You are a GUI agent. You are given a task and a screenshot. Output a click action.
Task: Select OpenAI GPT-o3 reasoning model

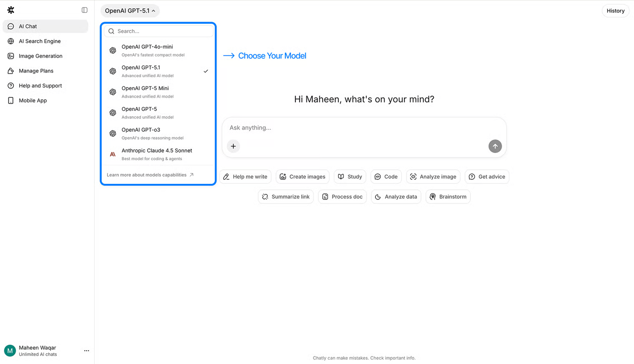click(158, 133)
